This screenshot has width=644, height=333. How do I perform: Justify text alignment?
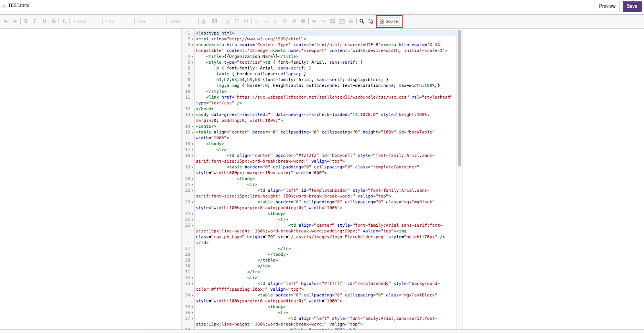click(x=303, y=21)
